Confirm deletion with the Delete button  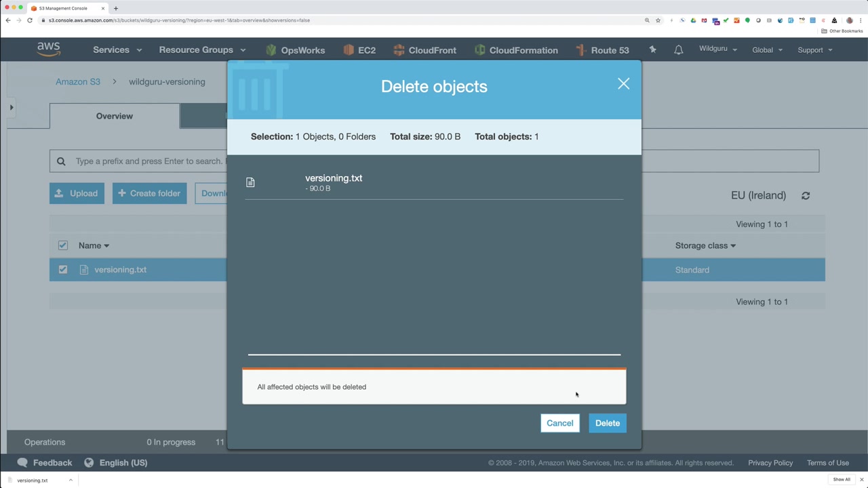point(607,423)
